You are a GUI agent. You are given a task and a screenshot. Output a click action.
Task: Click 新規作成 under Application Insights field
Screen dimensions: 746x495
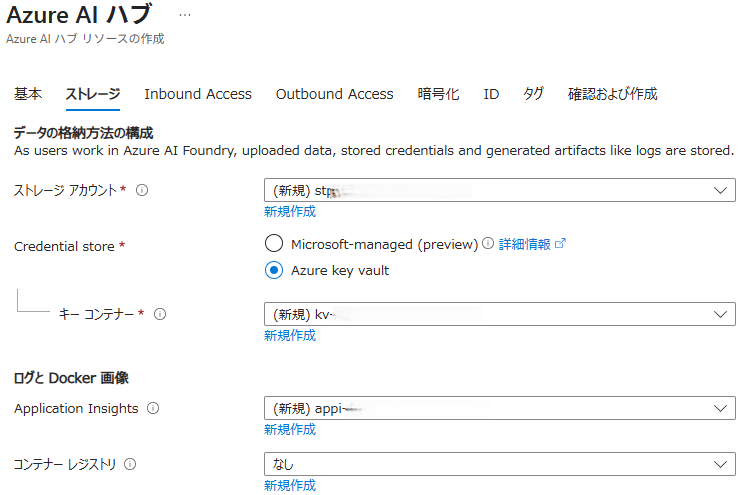click(290, 429)
